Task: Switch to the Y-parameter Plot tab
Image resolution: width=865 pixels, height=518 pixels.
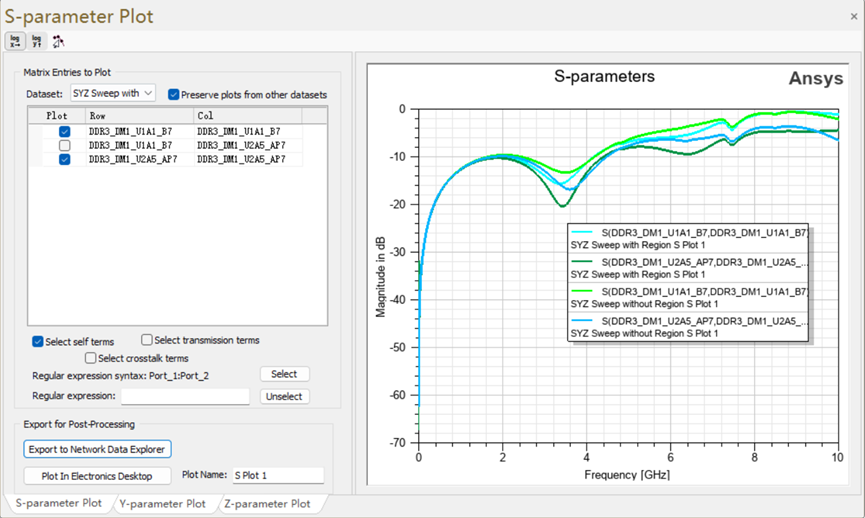Action: [162, 504]
